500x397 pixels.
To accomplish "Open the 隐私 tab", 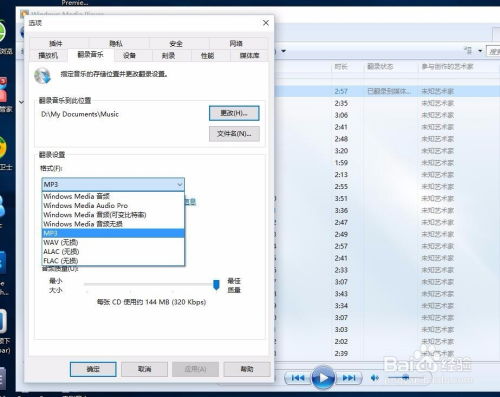I will pos(116,43).
